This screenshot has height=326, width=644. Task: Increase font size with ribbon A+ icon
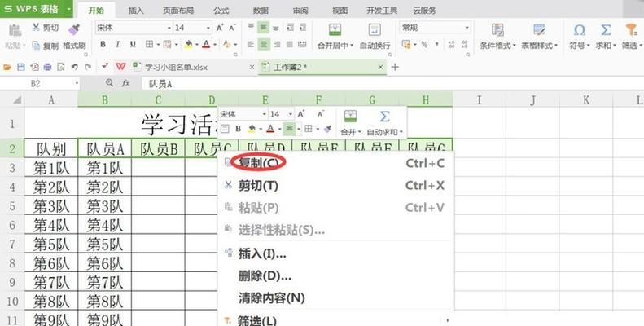tap(220, 28)
